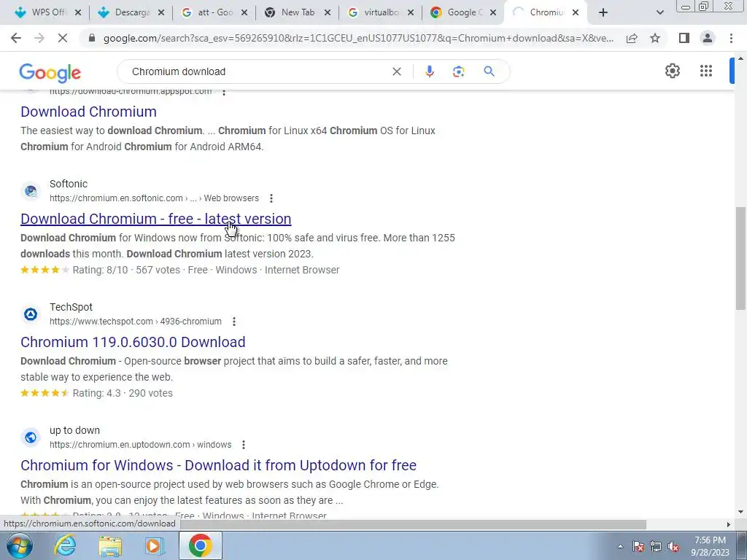Click the address bar URL

(x=358, y=38)
